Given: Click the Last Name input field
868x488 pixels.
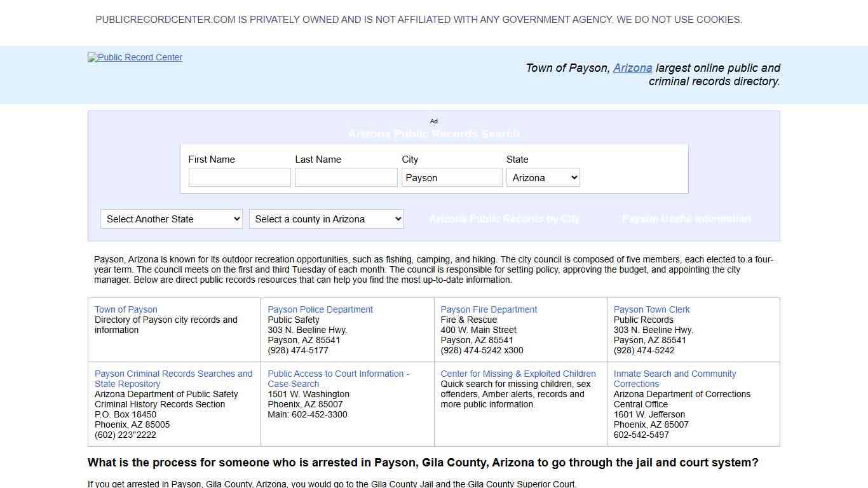Looking at the screenshot, I should [346, 177].
